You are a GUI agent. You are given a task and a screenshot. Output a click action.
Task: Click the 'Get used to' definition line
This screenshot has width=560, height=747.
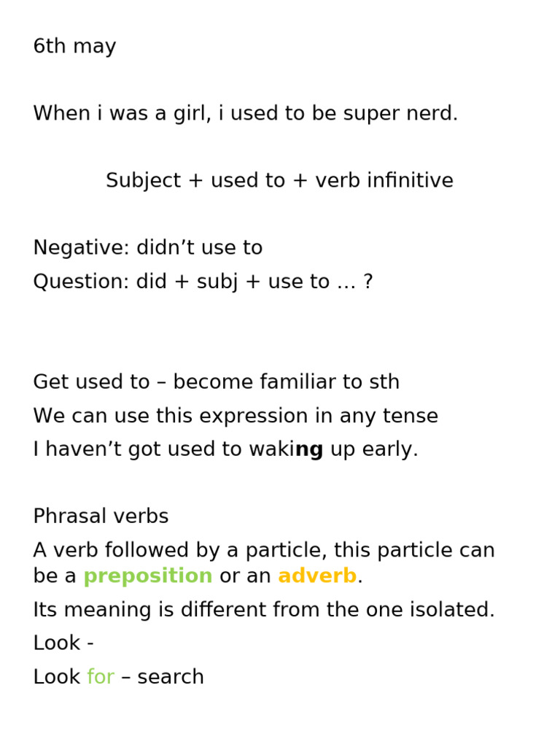tap(216, 382)
